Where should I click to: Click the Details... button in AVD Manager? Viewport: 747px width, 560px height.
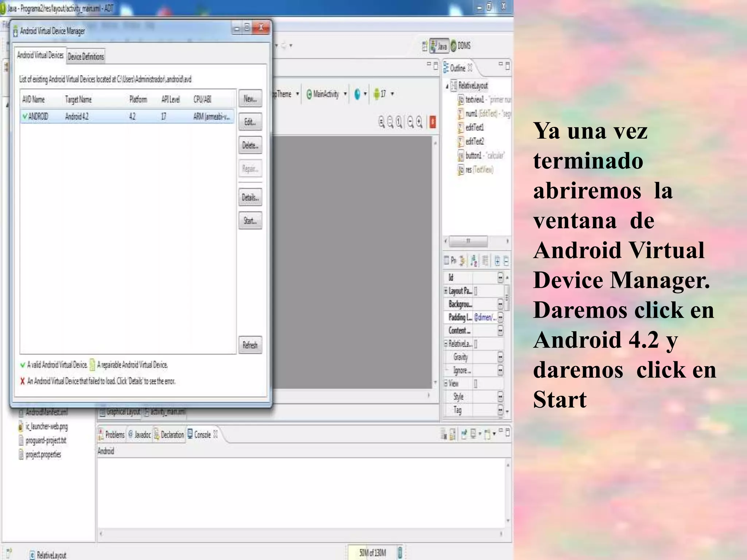tap(250, 197)
